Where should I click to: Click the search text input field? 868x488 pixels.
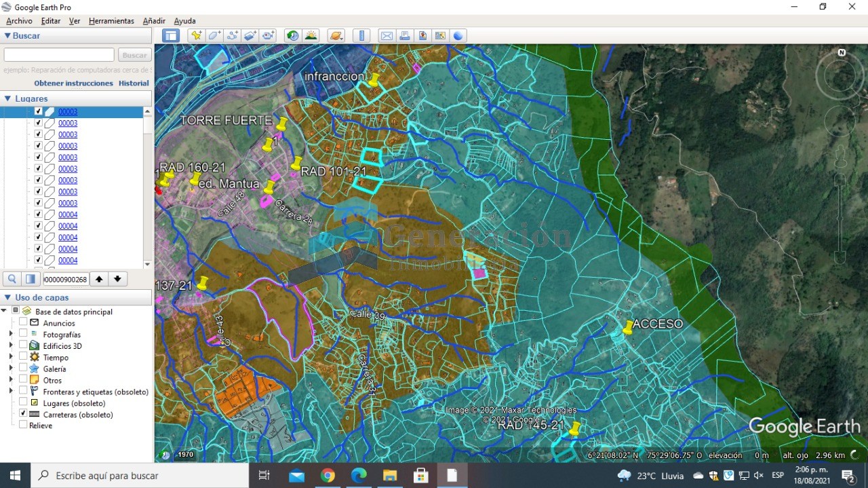tap(59, 55)
